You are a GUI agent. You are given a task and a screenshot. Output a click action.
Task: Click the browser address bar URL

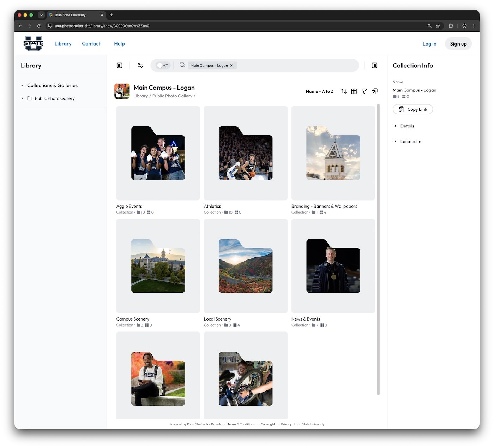point(102,26)
